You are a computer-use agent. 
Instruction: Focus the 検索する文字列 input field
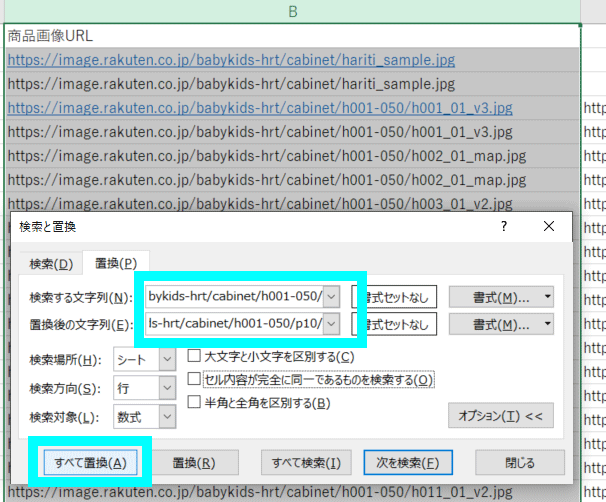(x=234, y=296)
